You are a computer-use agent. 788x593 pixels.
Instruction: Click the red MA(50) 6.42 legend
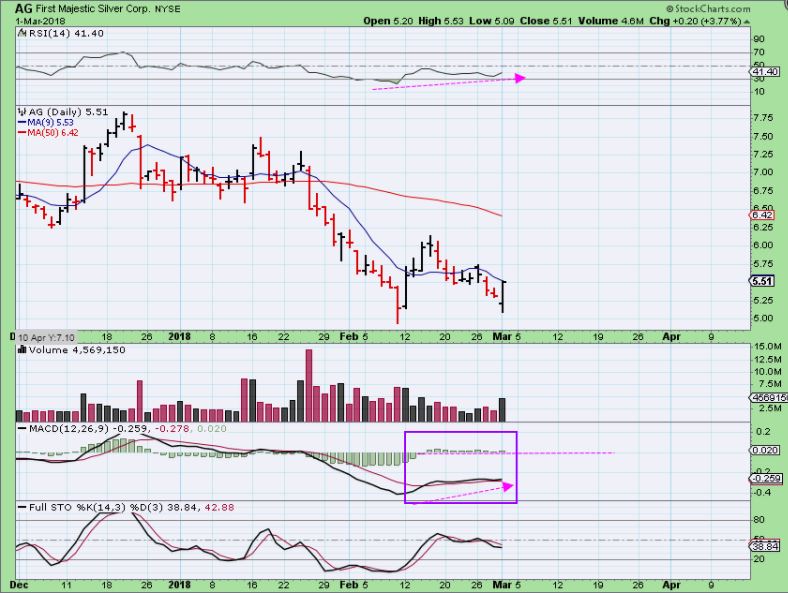coord(48,133)
